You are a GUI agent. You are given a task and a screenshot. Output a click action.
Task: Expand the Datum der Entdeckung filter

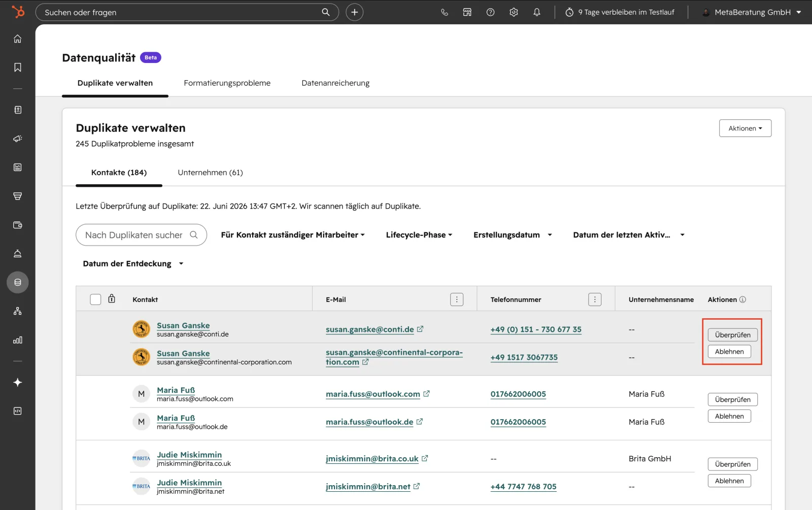pos(133,264)
